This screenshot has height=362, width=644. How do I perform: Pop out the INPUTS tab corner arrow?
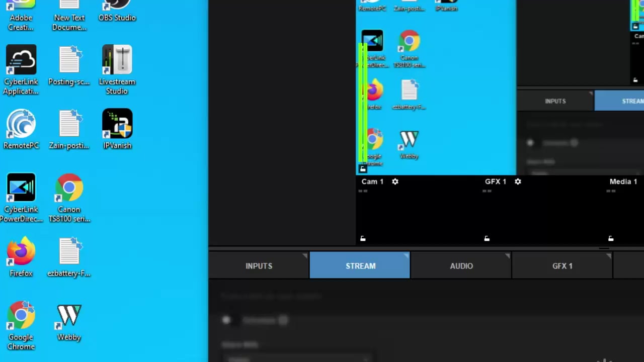click(305, 256)
